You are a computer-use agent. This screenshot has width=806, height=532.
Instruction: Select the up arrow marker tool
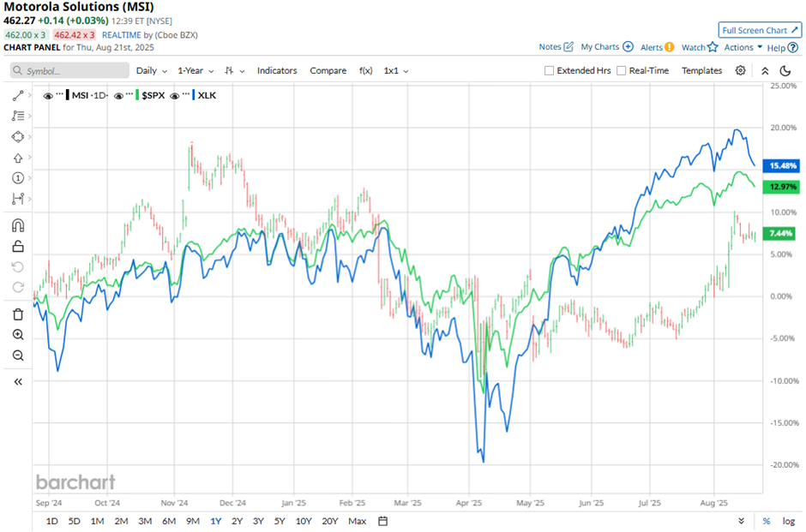[x=17, y=158]
